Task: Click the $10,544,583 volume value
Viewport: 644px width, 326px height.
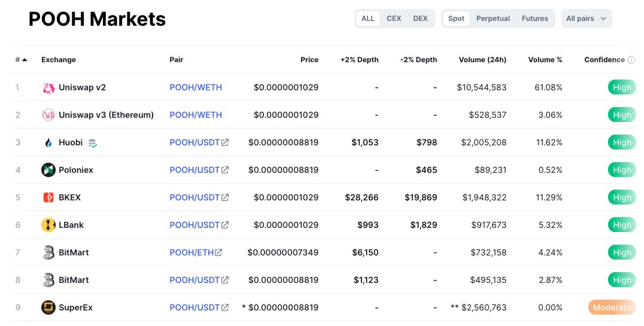Action: 481,87
